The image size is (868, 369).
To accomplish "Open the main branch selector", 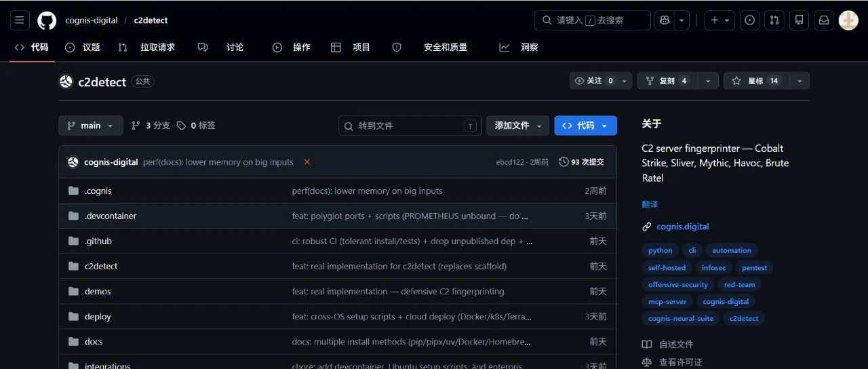I will point(91,125).
